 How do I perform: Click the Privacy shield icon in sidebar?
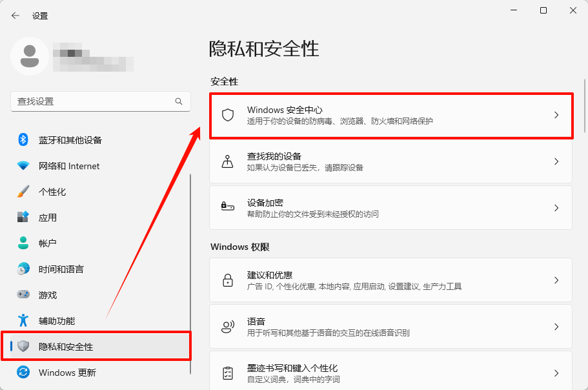23,346
